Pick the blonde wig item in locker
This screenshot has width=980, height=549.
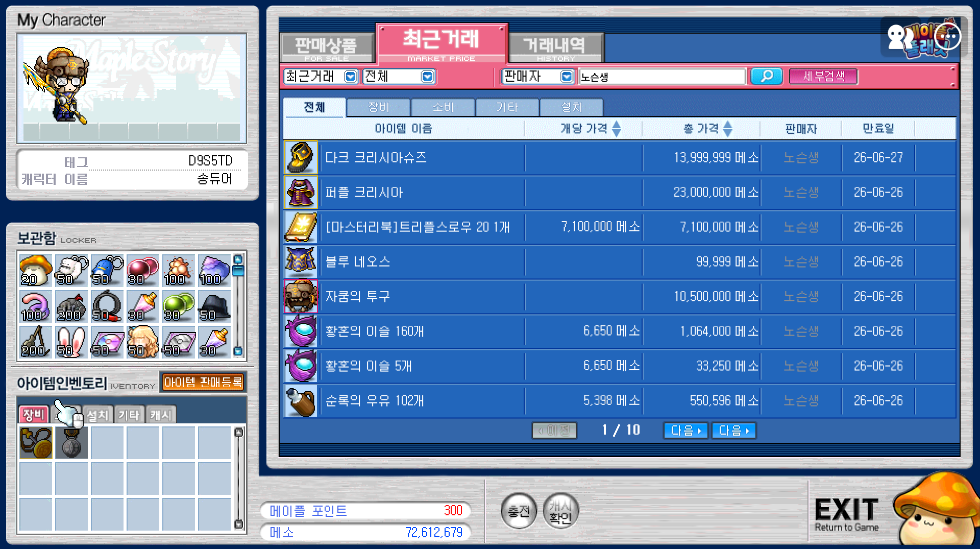[x=143, y=342]
